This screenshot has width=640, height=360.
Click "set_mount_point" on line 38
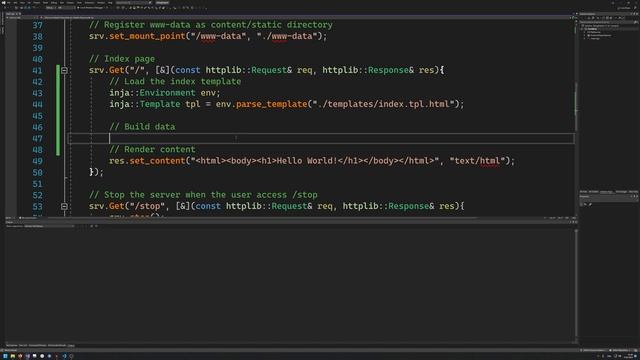tap(147, 36)
